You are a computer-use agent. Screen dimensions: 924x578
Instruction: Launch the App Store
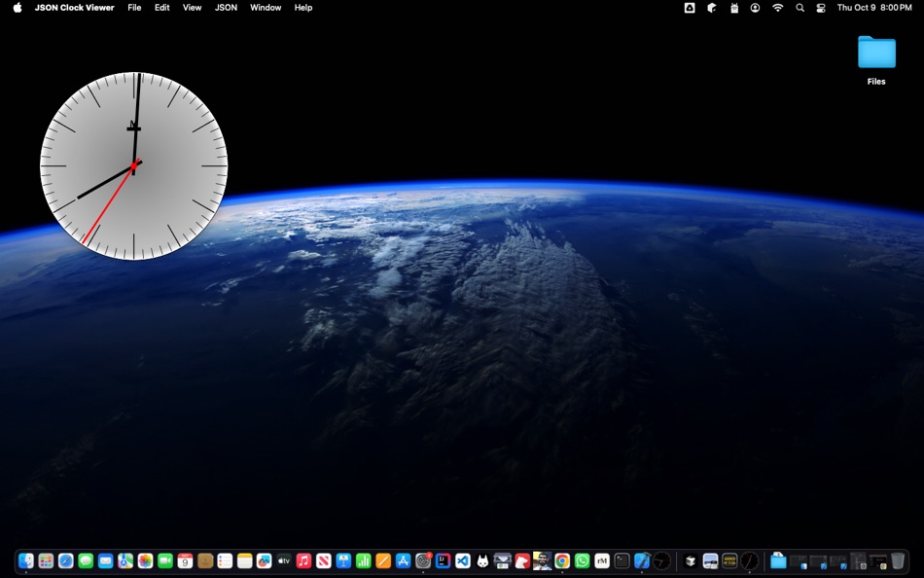(403, 562)
